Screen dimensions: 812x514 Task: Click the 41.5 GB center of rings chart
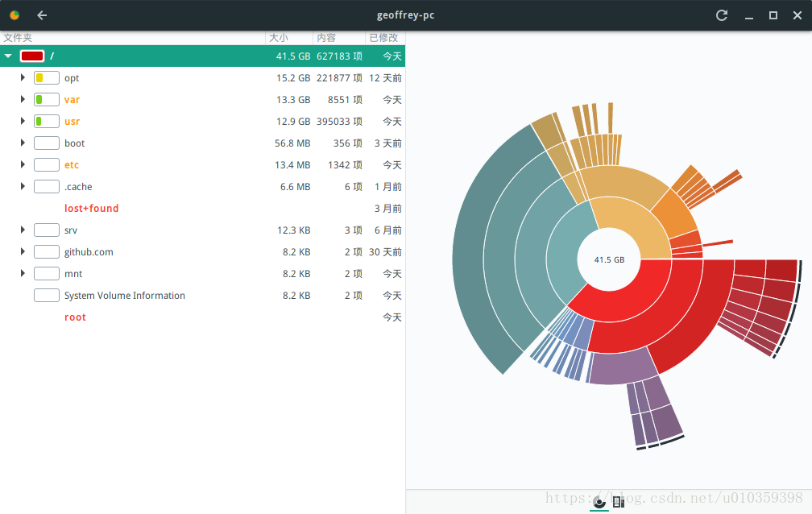(x=609, y=259)
